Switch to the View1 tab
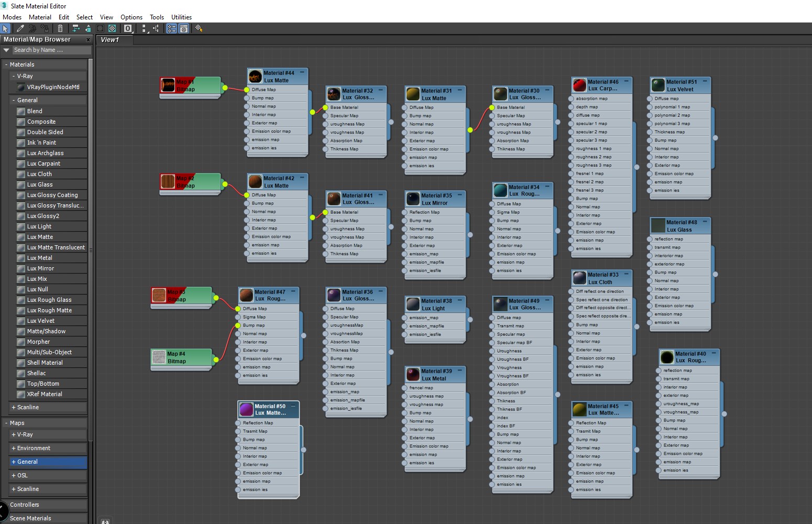 pyautogui.click(x=109, y=40)
